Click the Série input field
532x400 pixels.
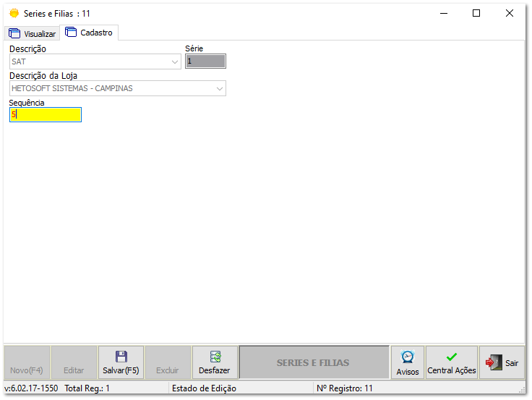point(205,61)
